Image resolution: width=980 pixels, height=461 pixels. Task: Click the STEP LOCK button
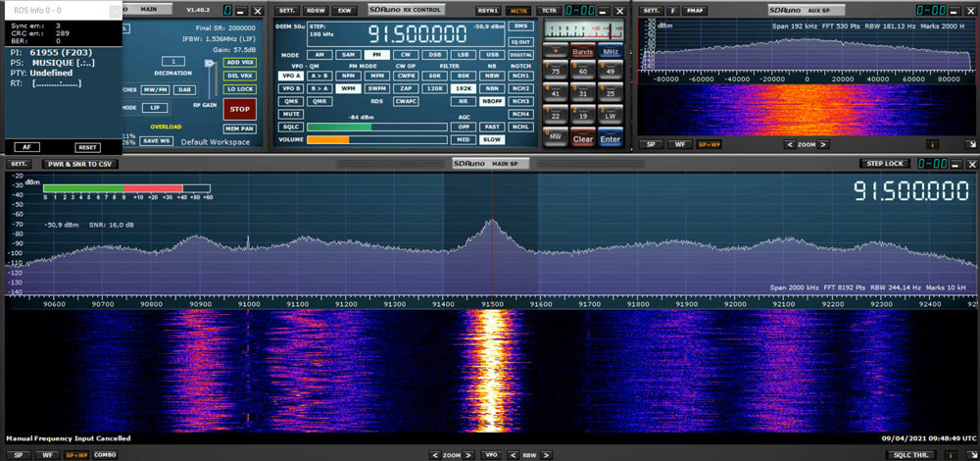coord(886,163)
